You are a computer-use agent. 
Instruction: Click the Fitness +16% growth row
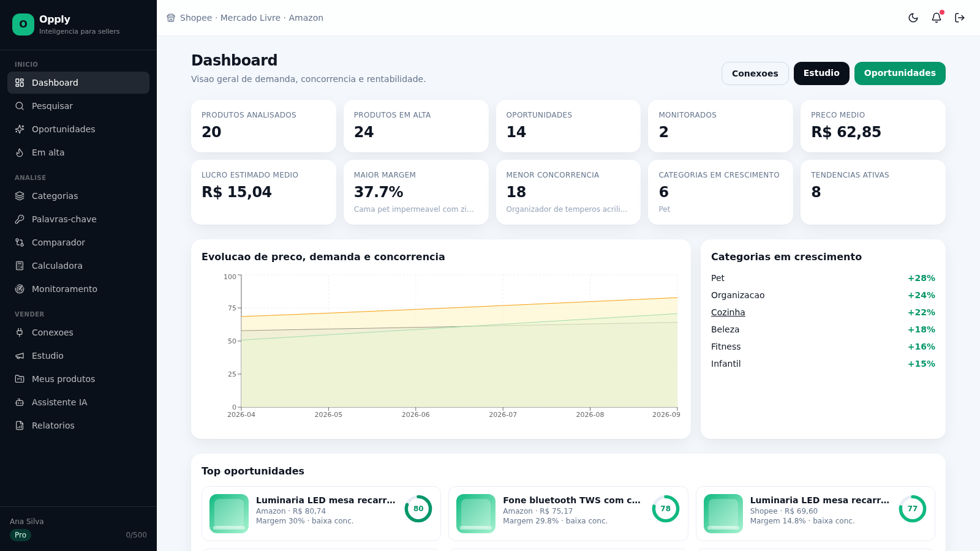(823, 347)
